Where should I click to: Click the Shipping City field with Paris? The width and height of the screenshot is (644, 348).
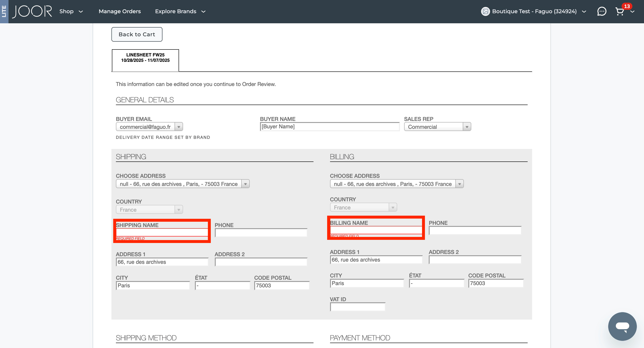(x=153, y=285)
